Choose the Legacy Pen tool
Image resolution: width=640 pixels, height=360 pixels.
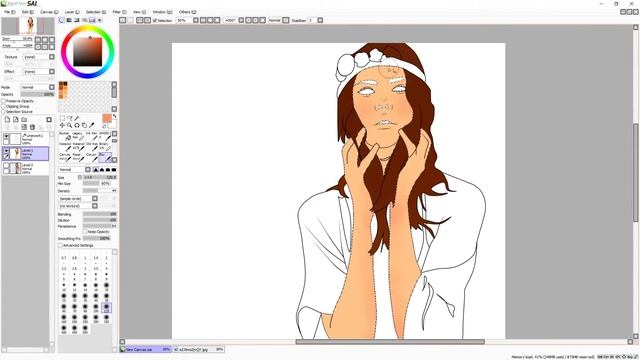[x=78, y=137]
